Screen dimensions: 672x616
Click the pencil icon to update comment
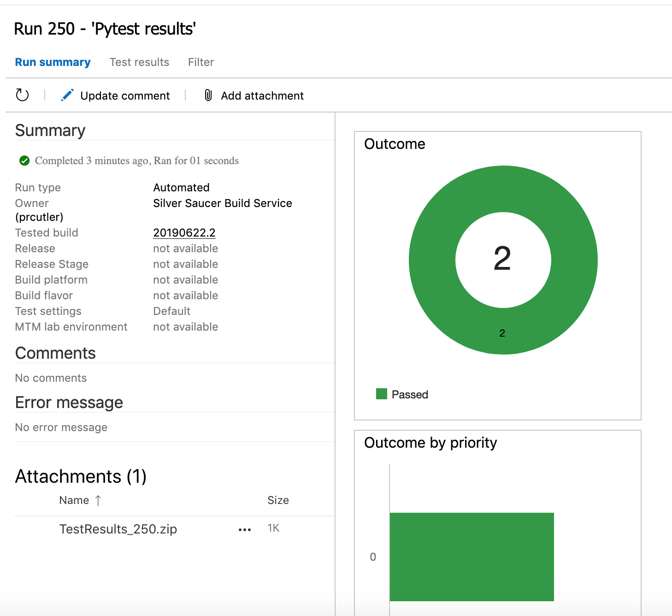67,95
